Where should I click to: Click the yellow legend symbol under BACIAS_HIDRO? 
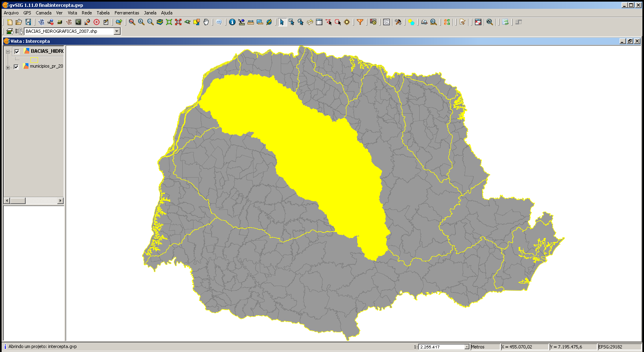tap(34, 60)
